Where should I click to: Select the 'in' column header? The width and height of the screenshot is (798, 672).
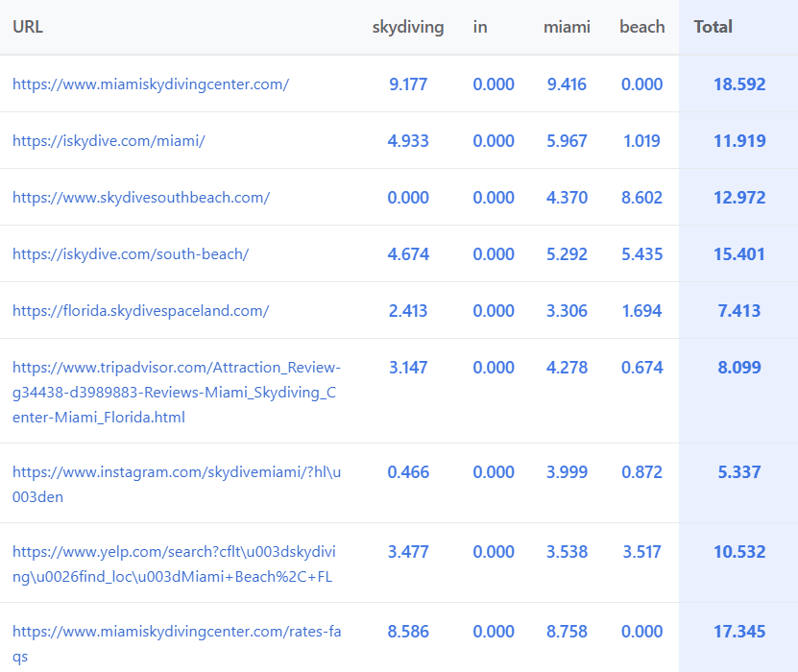tap(480, 27)
